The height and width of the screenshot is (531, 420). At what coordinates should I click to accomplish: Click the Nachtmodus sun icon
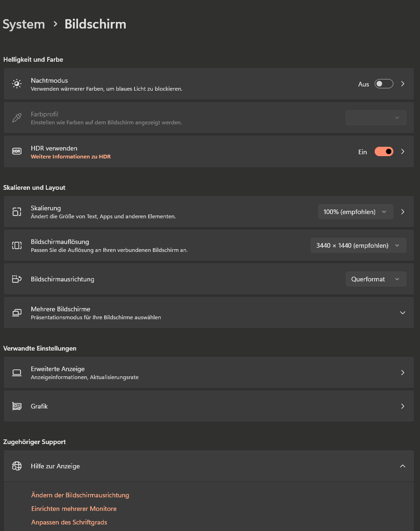[x=17, y=84]
